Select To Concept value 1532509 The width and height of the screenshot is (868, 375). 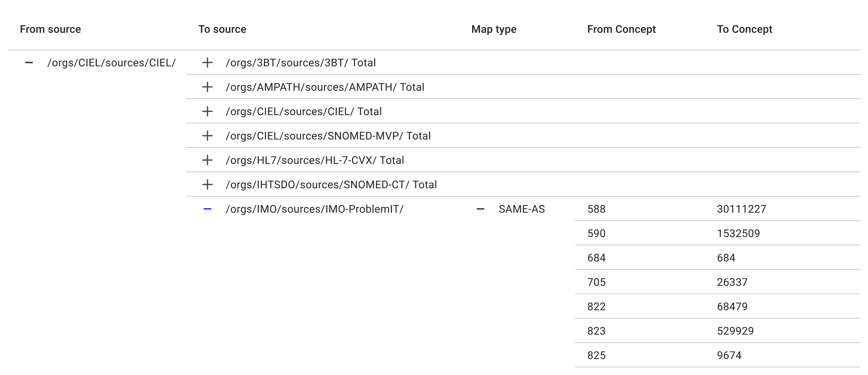point(738,234)
